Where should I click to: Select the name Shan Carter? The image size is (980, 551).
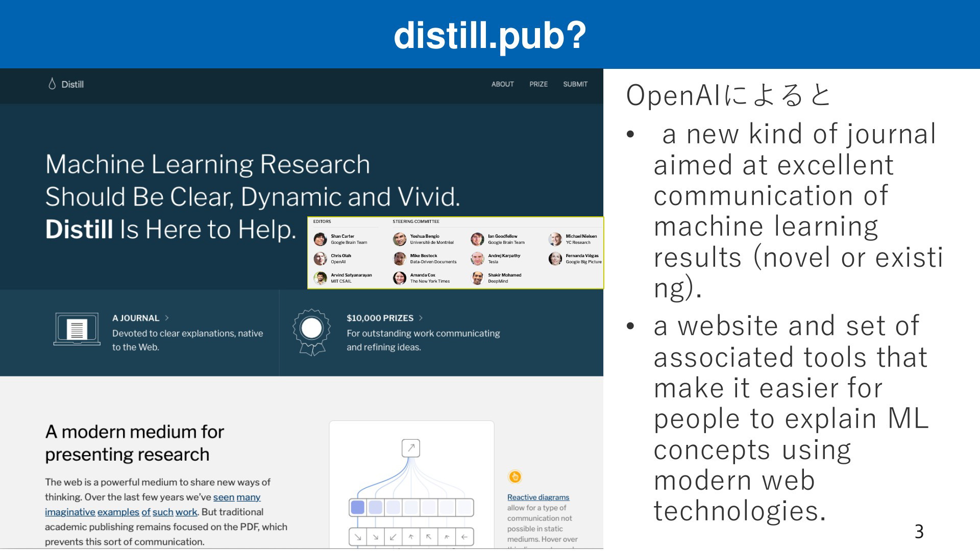342,236
